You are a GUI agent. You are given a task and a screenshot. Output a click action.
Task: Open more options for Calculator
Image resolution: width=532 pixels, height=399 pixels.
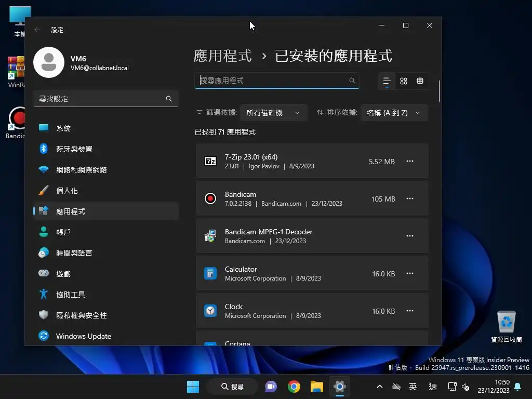coord(410,273)
